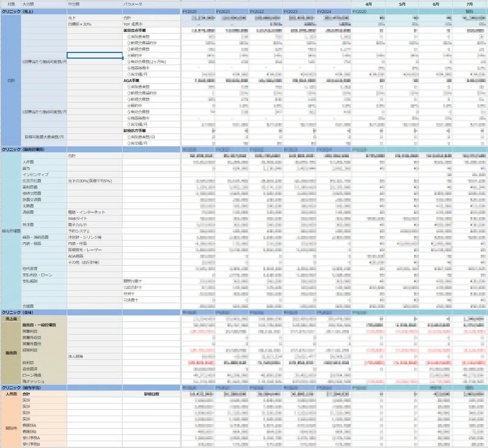
Task: Select the 顧問弁護士 cell
Action: tap(151, 281)
